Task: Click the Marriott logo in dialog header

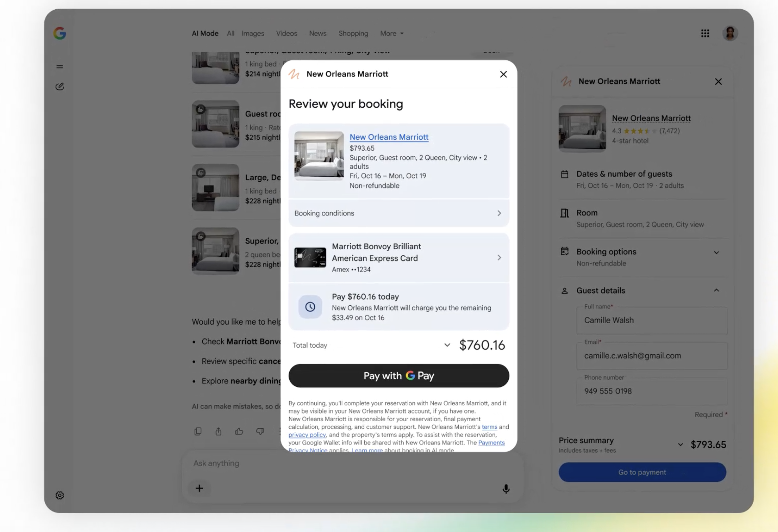Action: pos(294,74)
